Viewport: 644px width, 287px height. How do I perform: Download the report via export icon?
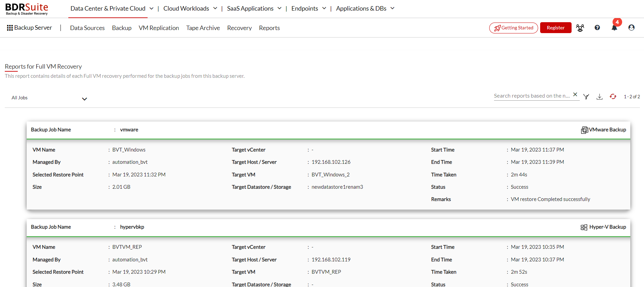[x=600, y=97]
